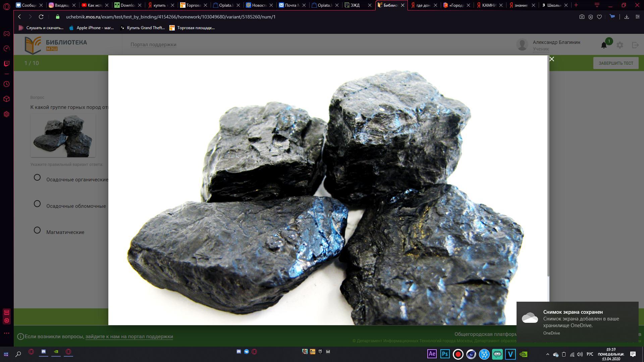Close the enlarged coal image overlay

point(551,59)
